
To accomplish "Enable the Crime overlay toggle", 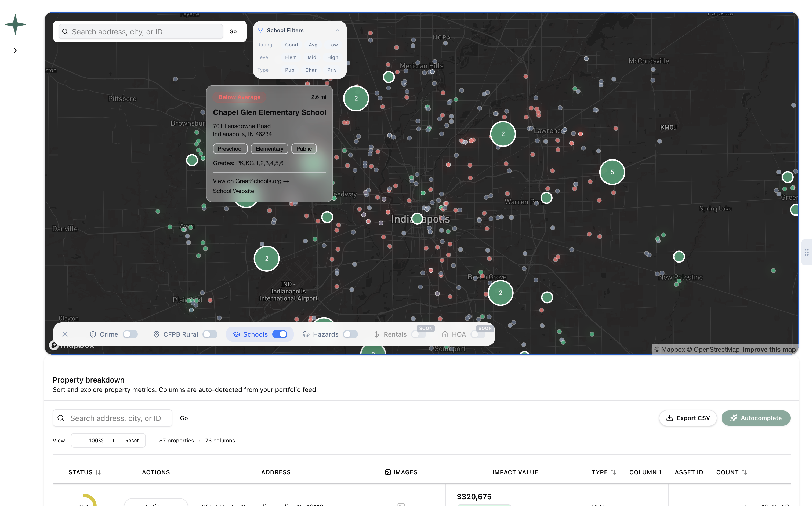I will 130,334.
